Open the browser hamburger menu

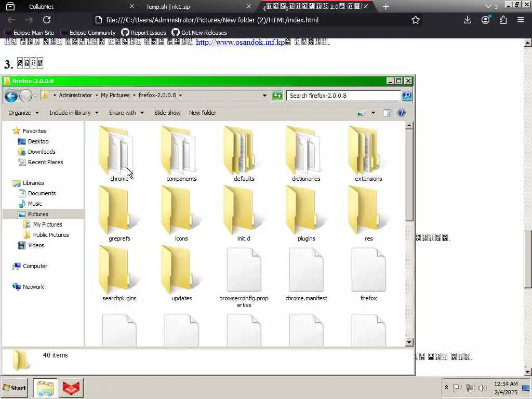[x=521, y=20]
